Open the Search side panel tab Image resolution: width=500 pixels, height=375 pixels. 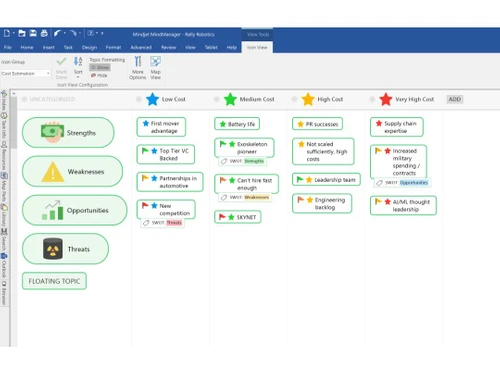coord(4,240)
